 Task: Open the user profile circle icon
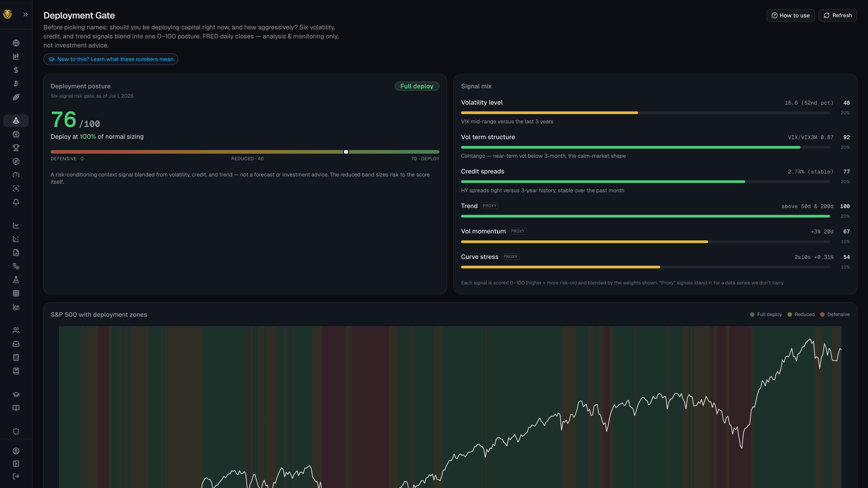tap(16, 451)
